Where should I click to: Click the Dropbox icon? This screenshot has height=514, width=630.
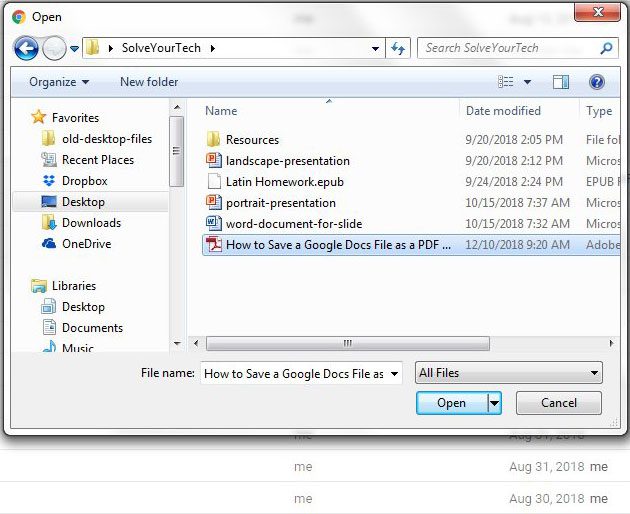pos(49,181)
